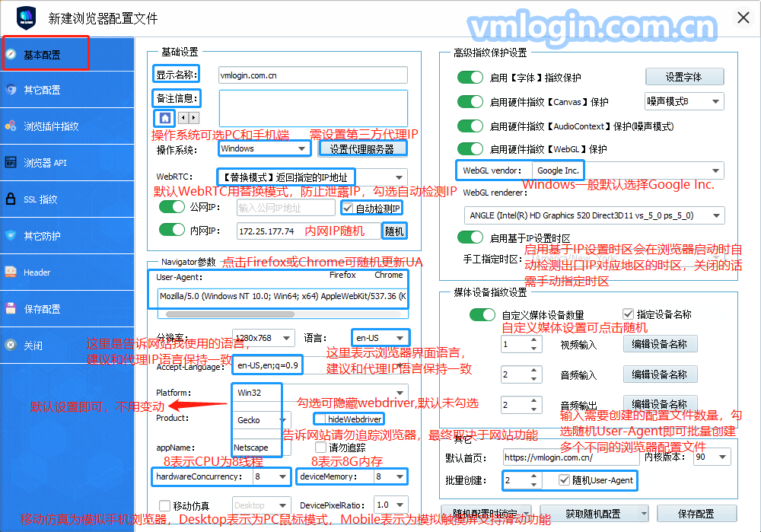
Task: Toggle the 启用【字体】指纹保护 switch
Action: pyautogui.click(x=470, y=78)
